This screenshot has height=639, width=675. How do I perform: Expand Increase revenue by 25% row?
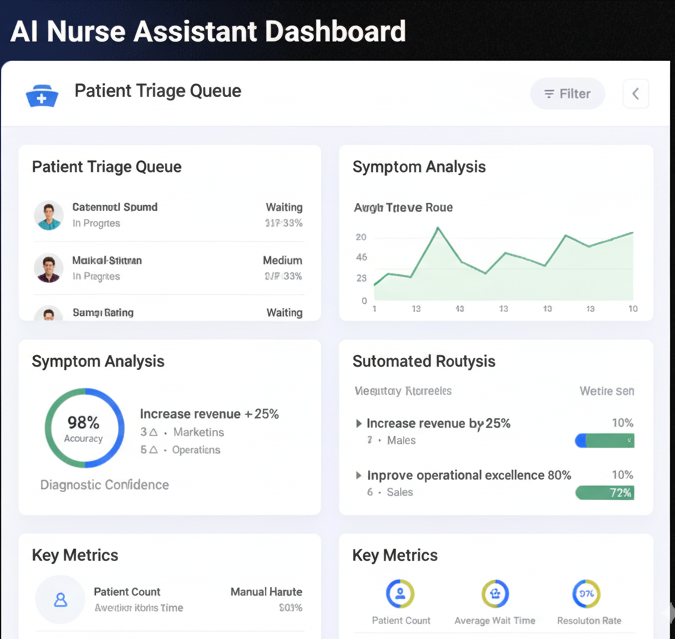tap(360, 423)
